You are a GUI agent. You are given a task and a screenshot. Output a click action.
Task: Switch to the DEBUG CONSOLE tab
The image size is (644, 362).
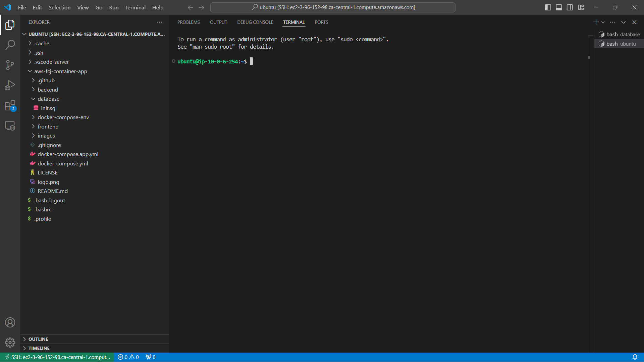click(255, 22)
